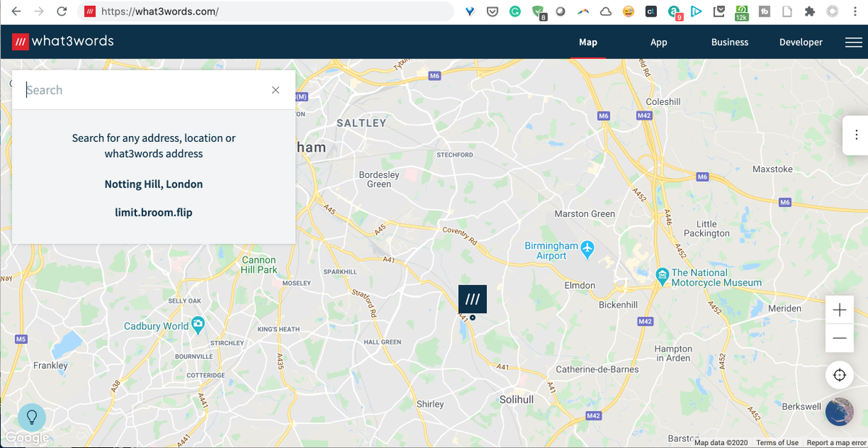The width and height of the screenshot is (868, 448).
Task: Open the Pocket extension
Action: (x=492, y=12)
